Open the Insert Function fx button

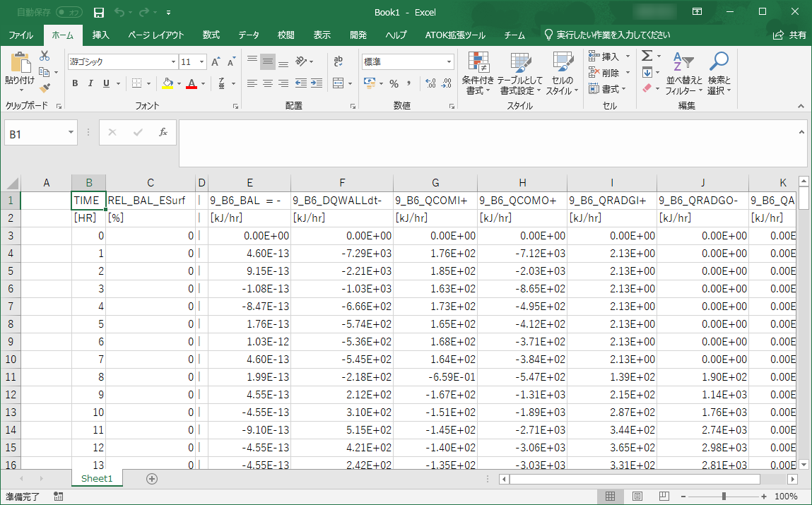[163, 133]
